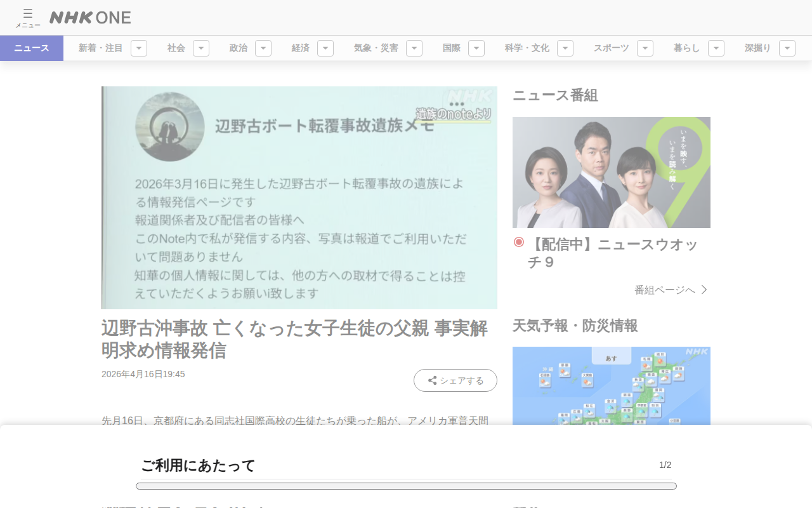Click the 深掘り menu item
Viewport: 812px width, 508px height.
click(x=758, y=48)
